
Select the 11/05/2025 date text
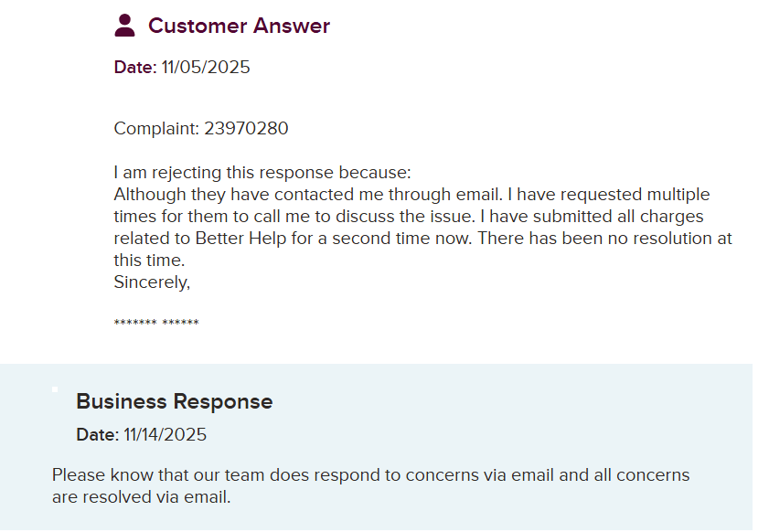pos(206,68)
